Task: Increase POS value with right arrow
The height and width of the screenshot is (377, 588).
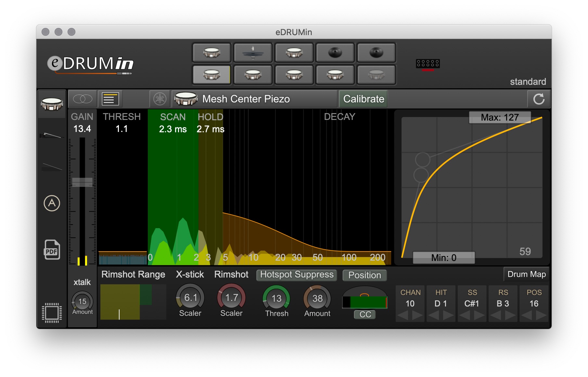Action: [541, 315]
